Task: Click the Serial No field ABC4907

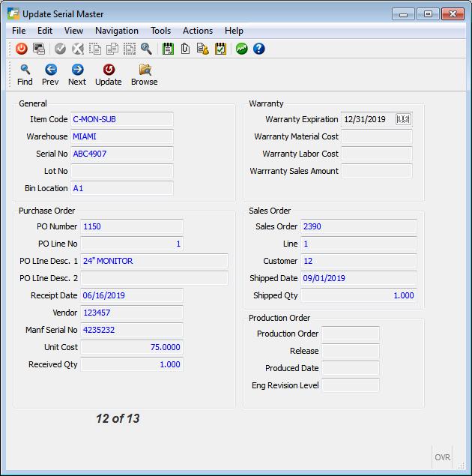Action: (122, 154)
